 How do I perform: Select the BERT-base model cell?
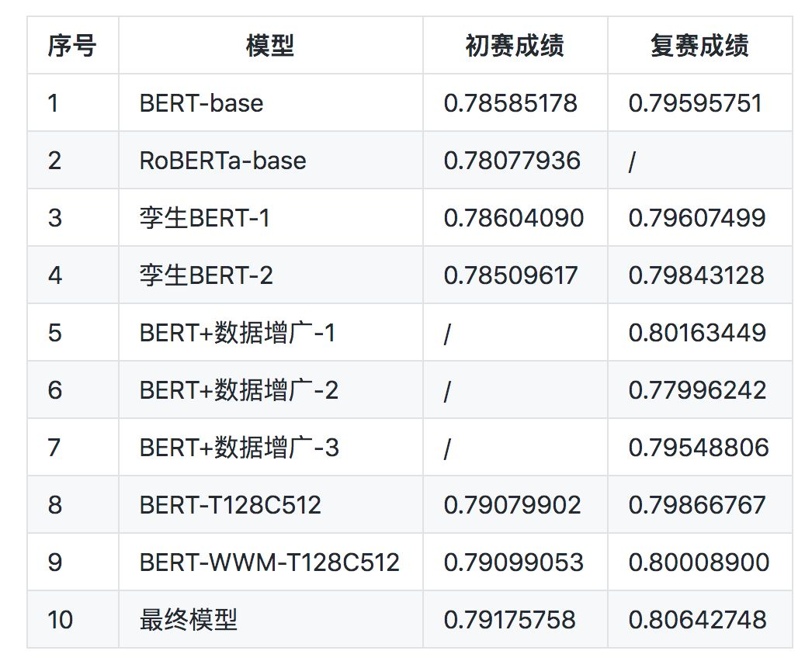[202, 103]
